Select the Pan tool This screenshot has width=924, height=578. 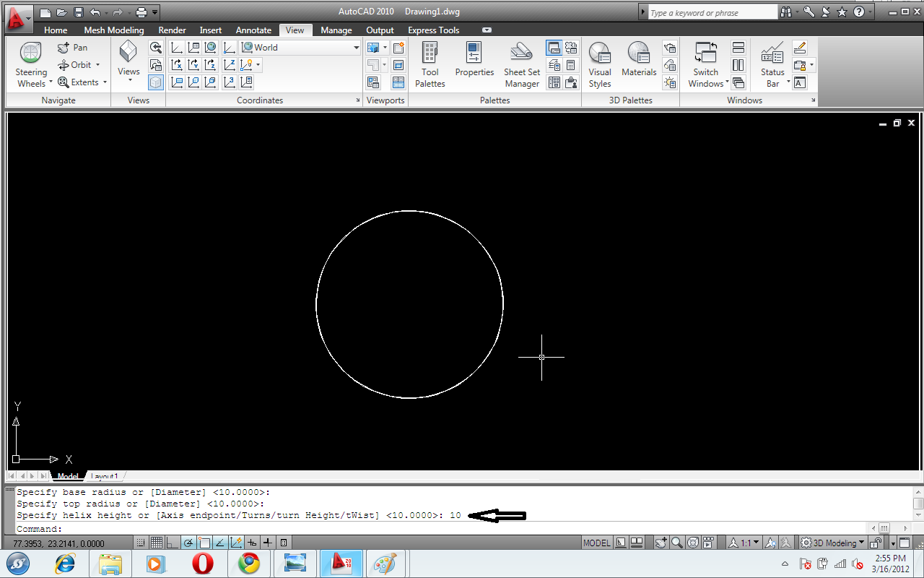pos(73,48)
